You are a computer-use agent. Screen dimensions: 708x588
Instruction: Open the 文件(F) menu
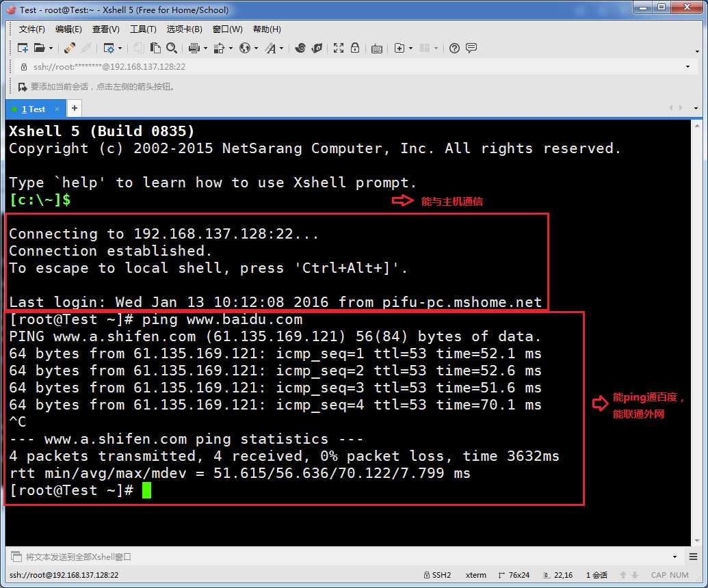(31, 29)
